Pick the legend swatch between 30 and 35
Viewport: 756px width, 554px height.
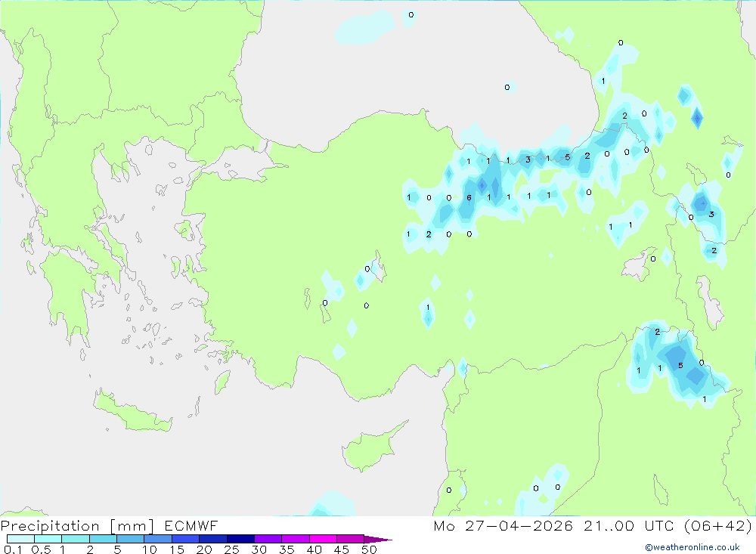coord(268,539)
